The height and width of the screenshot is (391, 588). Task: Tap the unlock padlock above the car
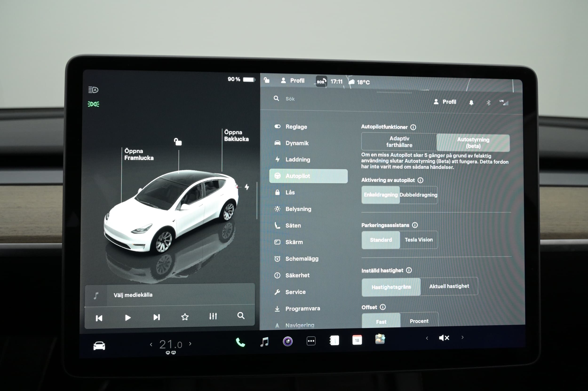(x=178, y=142)
